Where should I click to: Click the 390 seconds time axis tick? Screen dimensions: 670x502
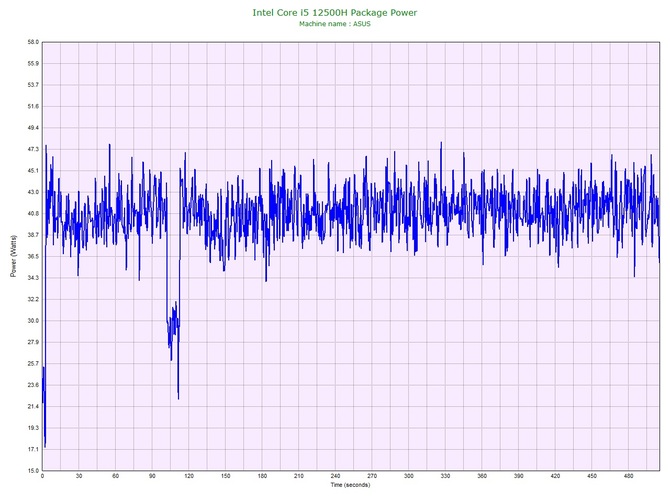pyautogui.click(x=519, y=476)
